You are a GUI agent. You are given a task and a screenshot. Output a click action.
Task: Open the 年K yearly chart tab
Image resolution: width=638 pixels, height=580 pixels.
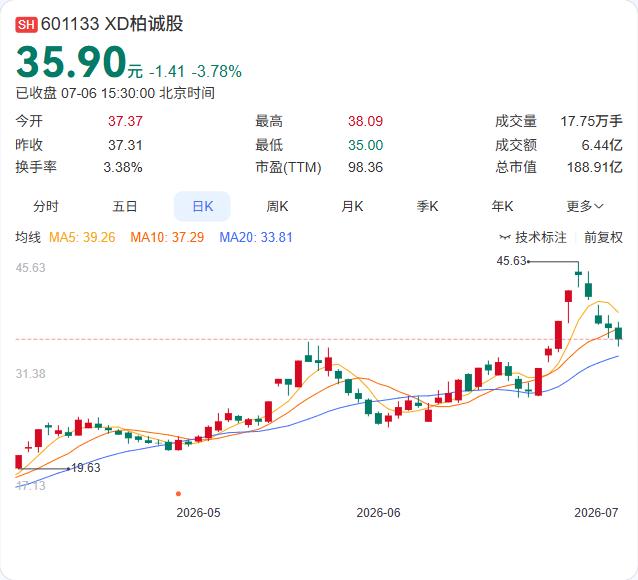[502, 206]
